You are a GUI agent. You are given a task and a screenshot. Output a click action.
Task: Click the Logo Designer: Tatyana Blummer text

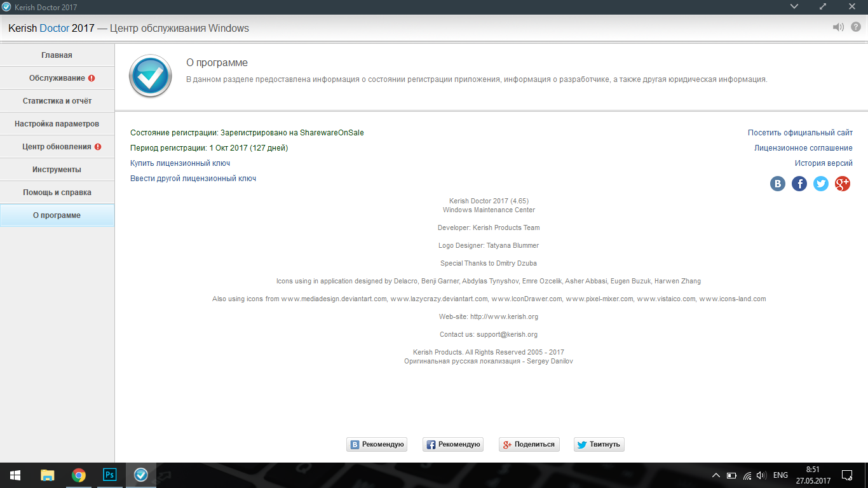489,245
